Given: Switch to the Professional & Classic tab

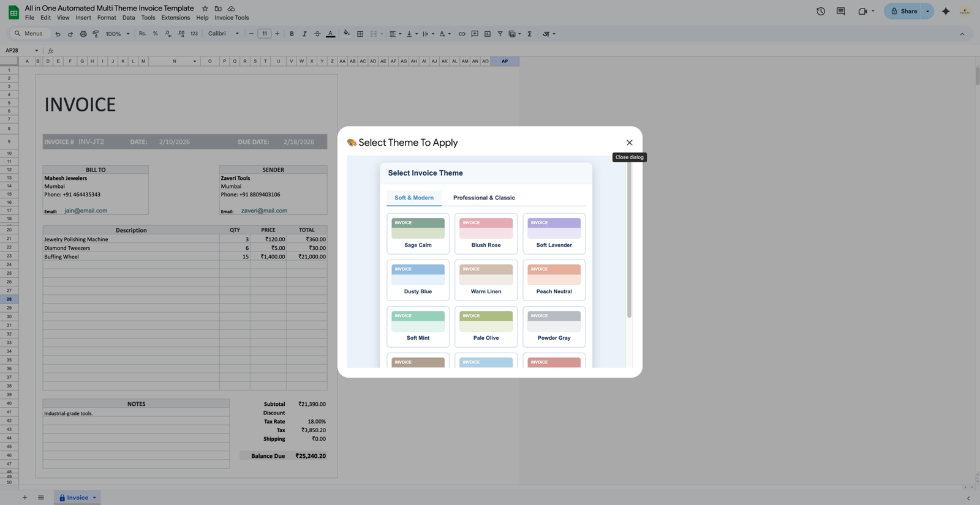Looking at the screenshot, I should point(484,198).
